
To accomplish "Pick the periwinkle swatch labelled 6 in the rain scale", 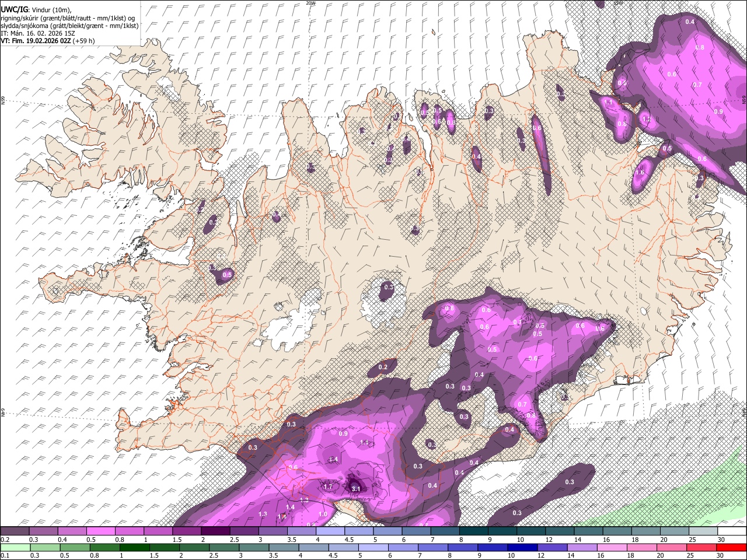I will click(x=403, y=547).
